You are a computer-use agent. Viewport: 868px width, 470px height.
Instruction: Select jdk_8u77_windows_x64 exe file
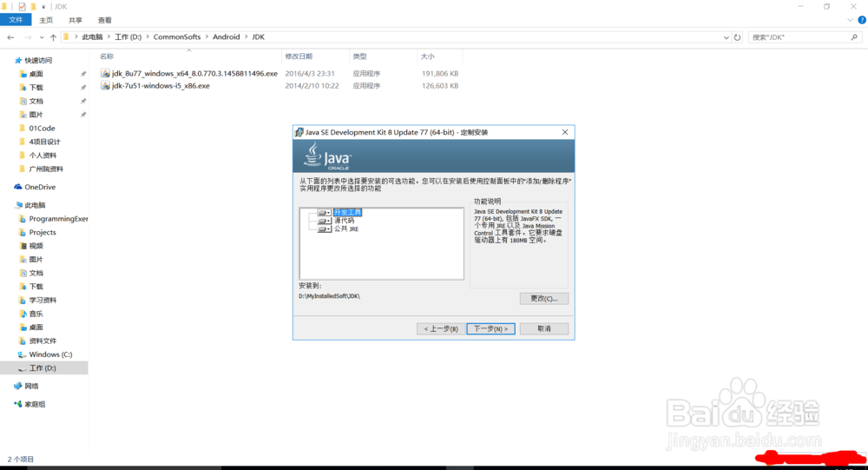[x=194, y=73]
